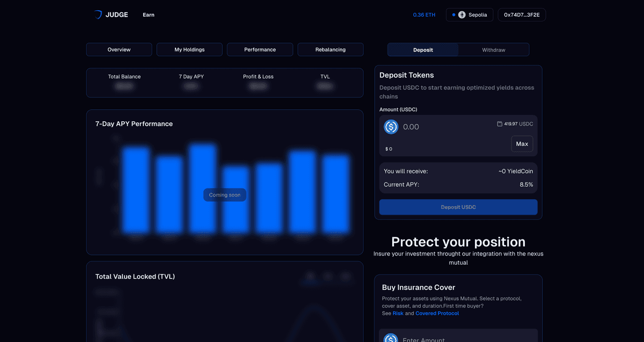
Task: Select the rightmost chart icon in TVL panel
Action: pos(345,275)
